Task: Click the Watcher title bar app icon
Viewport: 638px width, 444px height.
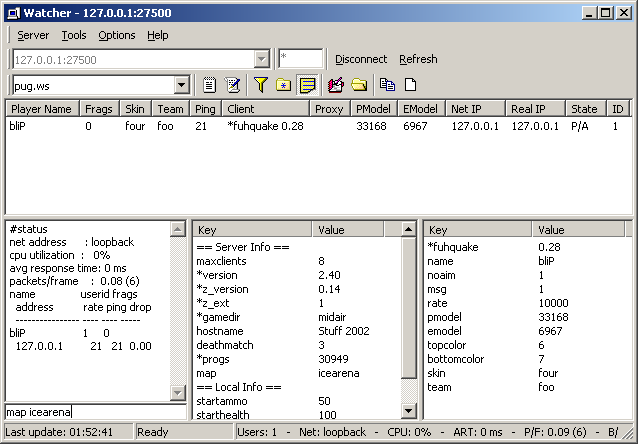Action: click(13, 13)
